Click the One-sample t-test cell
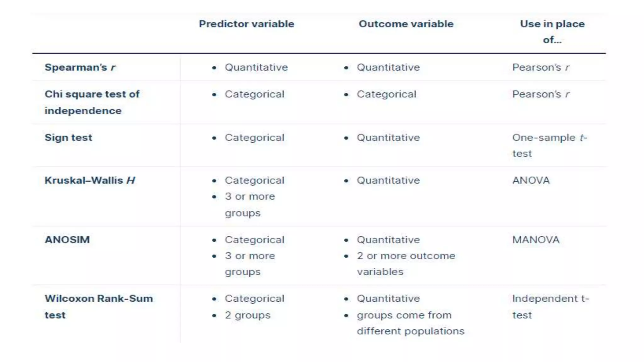This screenshot has width=644, height=362. click(549, 145)
